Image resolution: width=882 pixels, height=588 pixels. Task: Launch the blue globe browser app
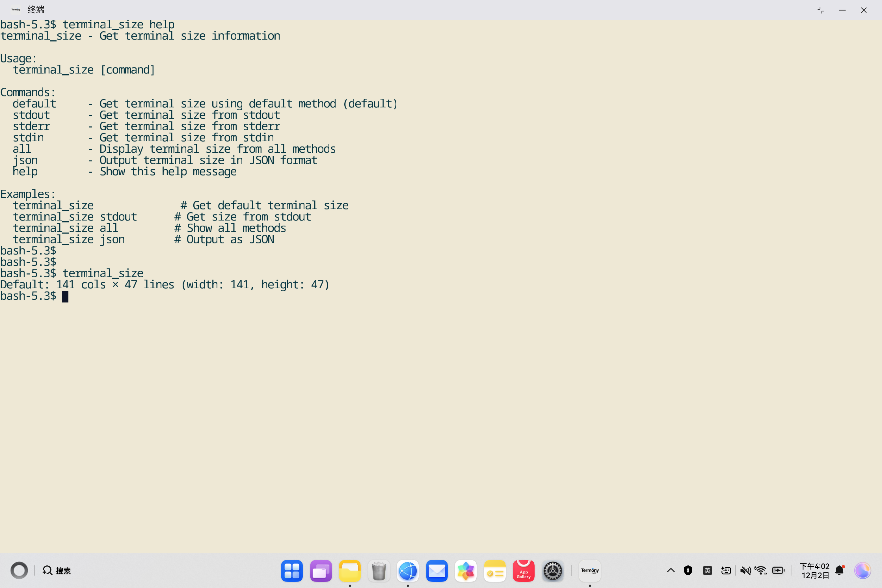[x=408, y=571]
